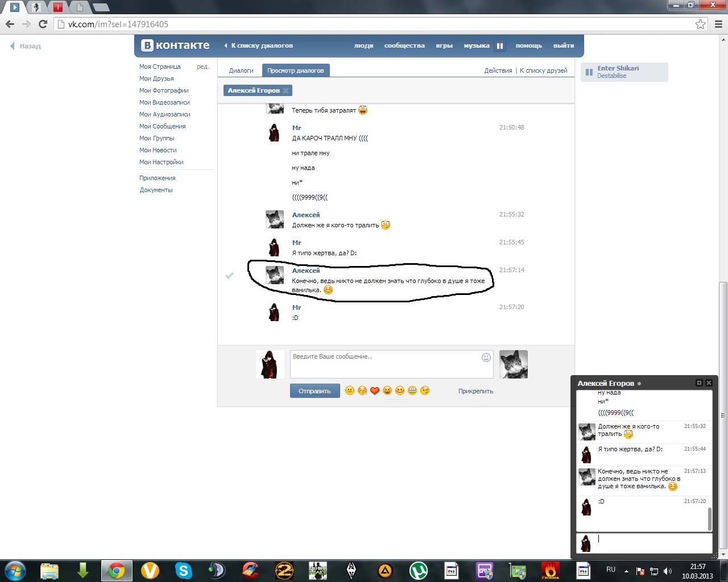
Task: Insert the smiling emoji fifth in the quick row
Action: (400, 390)
